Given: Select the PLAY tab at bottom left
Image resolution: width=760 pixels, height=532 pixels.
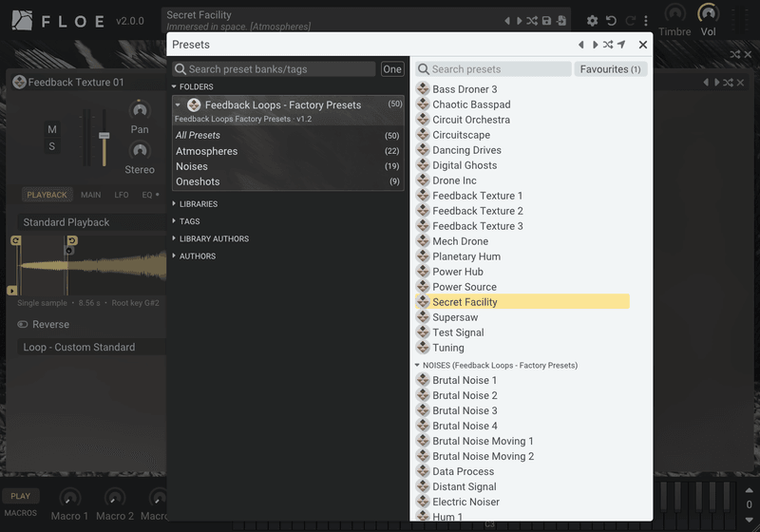Looking at the screenshot, I should point(20,496).
